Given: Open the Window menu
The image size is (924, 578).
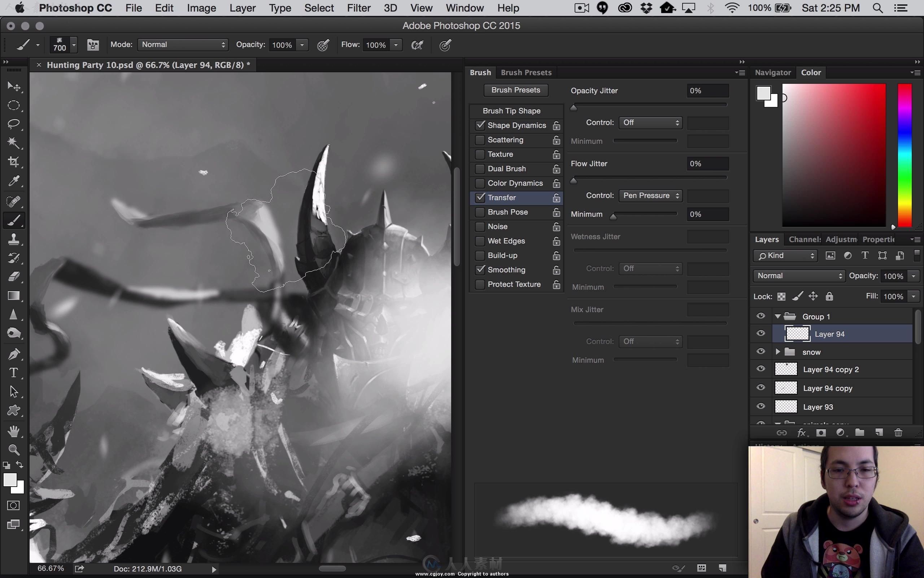Looking at the screenshot, I should 465,8.
